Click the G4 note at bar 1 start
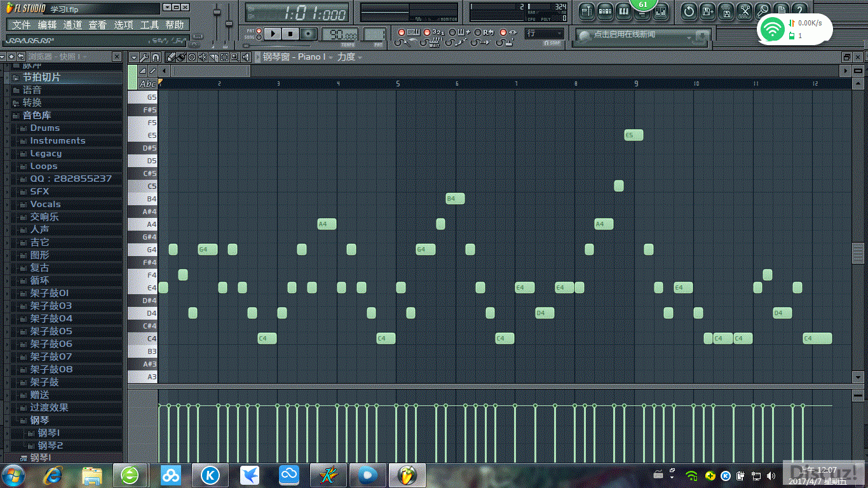868x488 pixels. click(x=173, y=250)
